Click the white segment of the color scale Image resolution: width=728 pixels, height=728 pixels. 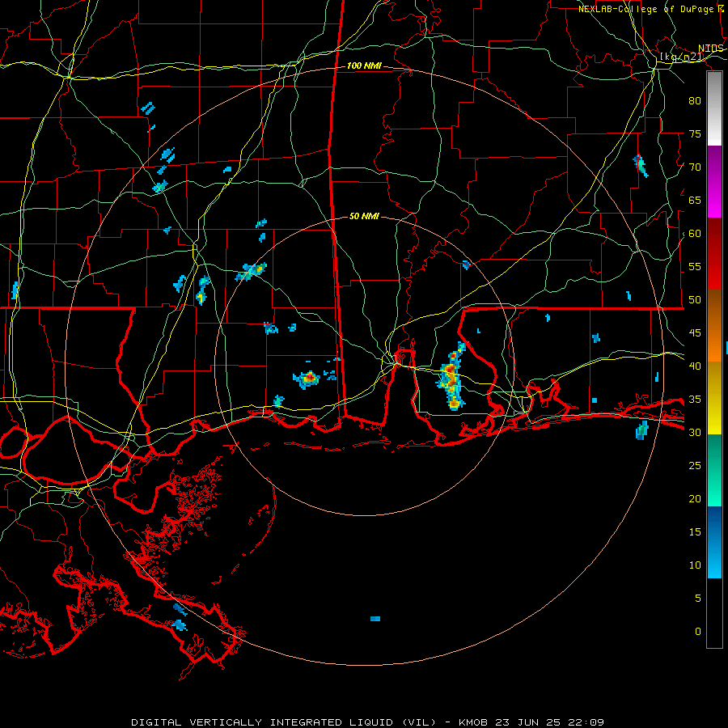(714, 108)
